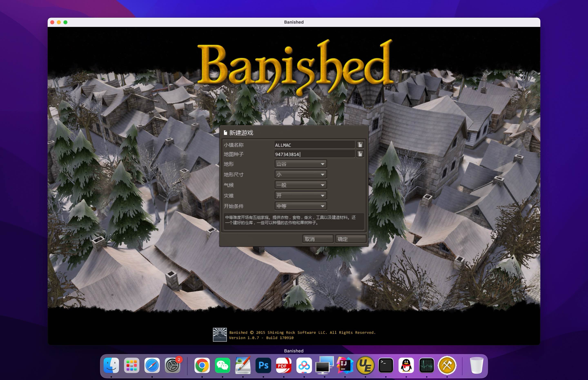
Task: Click the 取消 button
Action: 318,239
